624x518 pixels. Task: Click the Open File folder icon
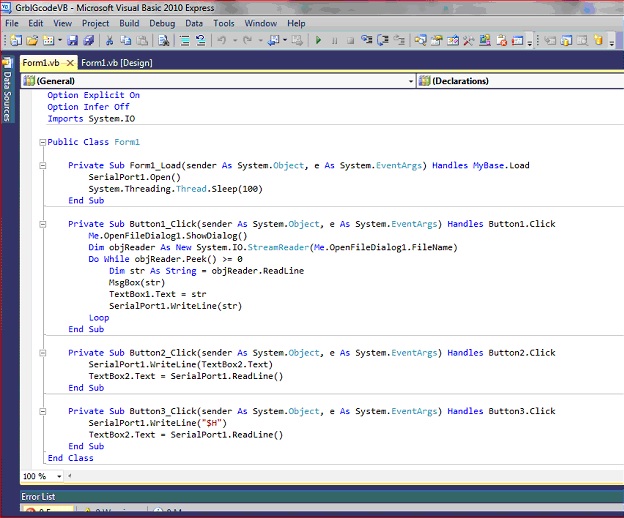pos(32,41)
